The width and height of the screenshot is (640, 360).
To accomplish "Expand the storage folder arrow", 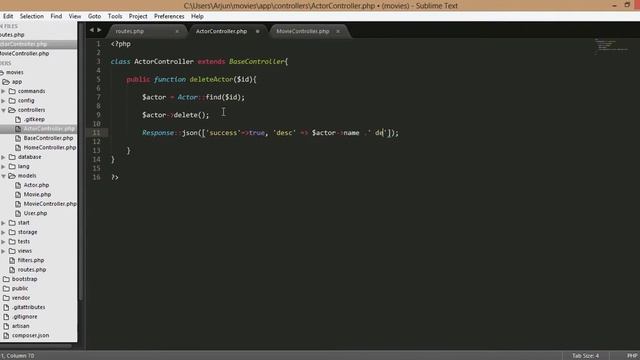I will point(3,232).
